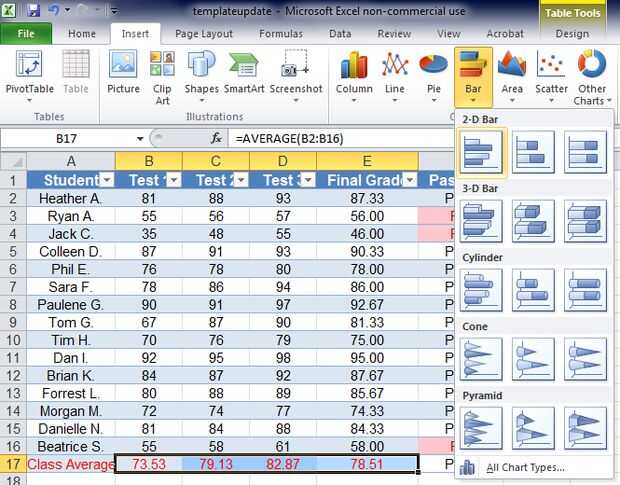This screenshot has height=485, width=620.
Task: Click the Select All corner button
Action: [x=13, y=161]
